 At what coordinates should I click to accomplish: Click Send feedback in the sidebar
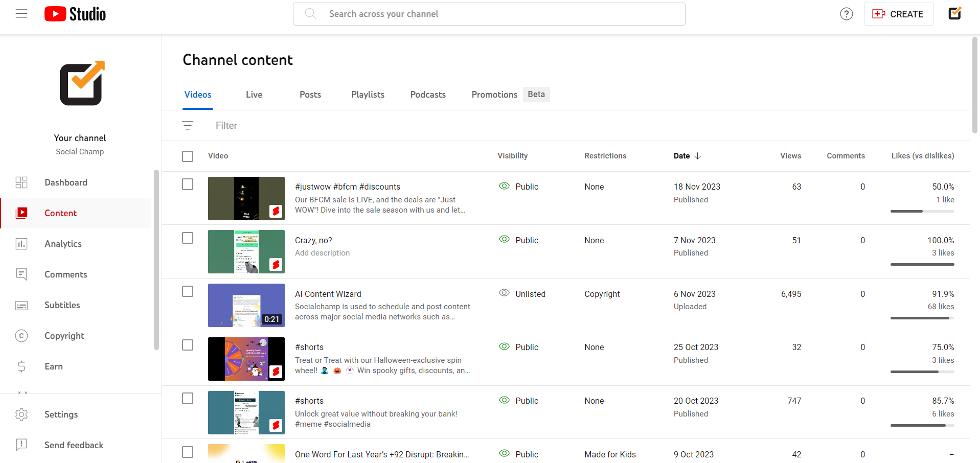tap(74, 445)
